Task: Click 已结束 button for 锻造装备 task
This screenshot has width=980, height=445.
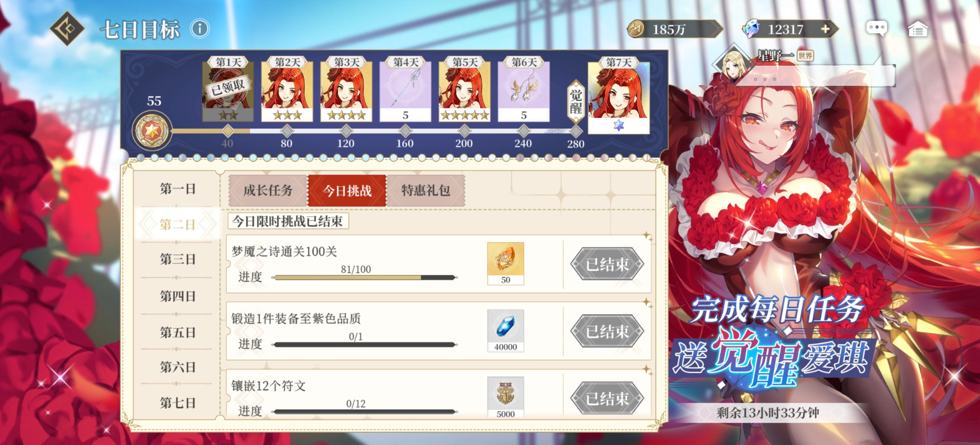Action: point(607,331)
